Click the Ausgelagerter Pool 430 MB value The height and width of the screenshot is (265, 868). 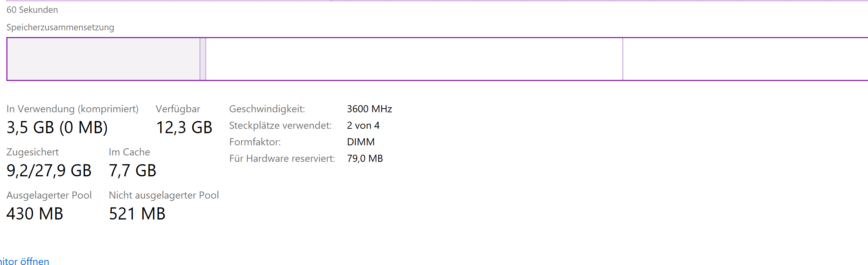click(35, 214)
